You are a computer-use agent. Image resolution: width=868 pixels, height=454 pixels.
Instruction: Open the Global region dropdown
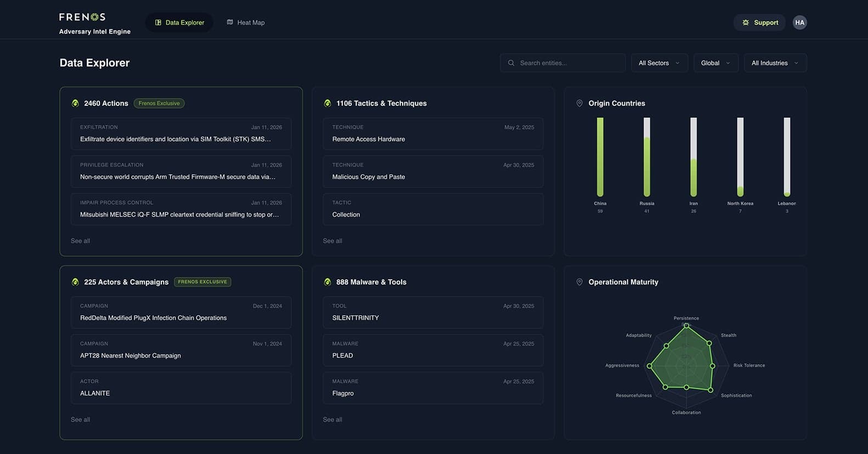pos(715,63)
